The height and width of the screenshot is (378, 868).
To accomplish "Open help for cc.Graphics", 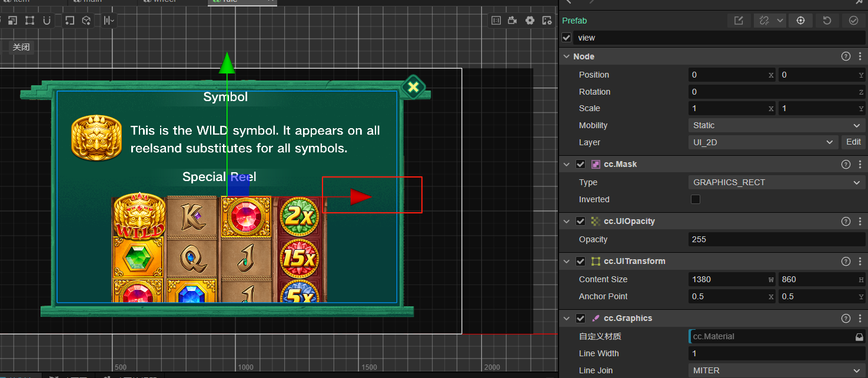I will pyautogui.click(x=846, y=319).
